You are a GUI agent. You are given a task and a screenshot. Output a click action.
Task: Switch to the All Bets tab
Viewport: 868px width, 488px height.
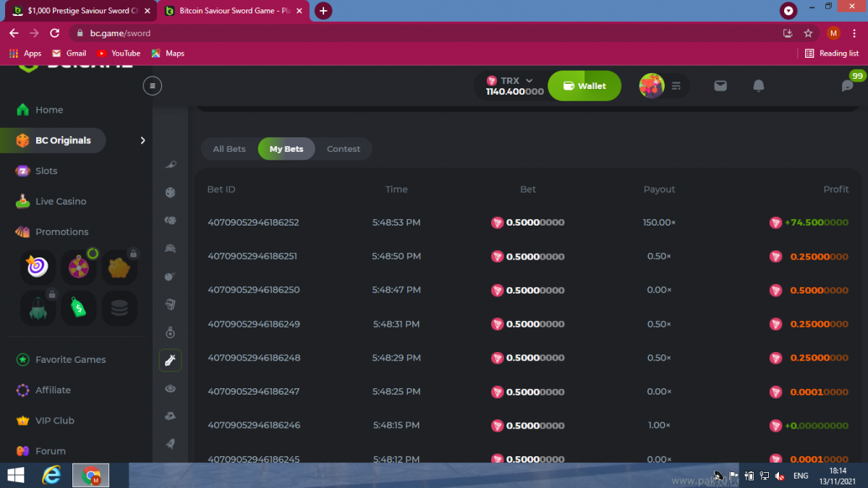click(229, 149)
